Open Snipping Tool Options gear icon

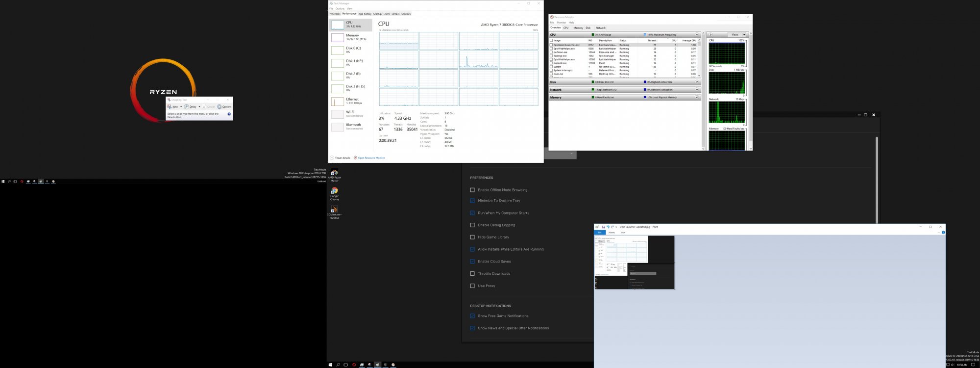[220, 106]
